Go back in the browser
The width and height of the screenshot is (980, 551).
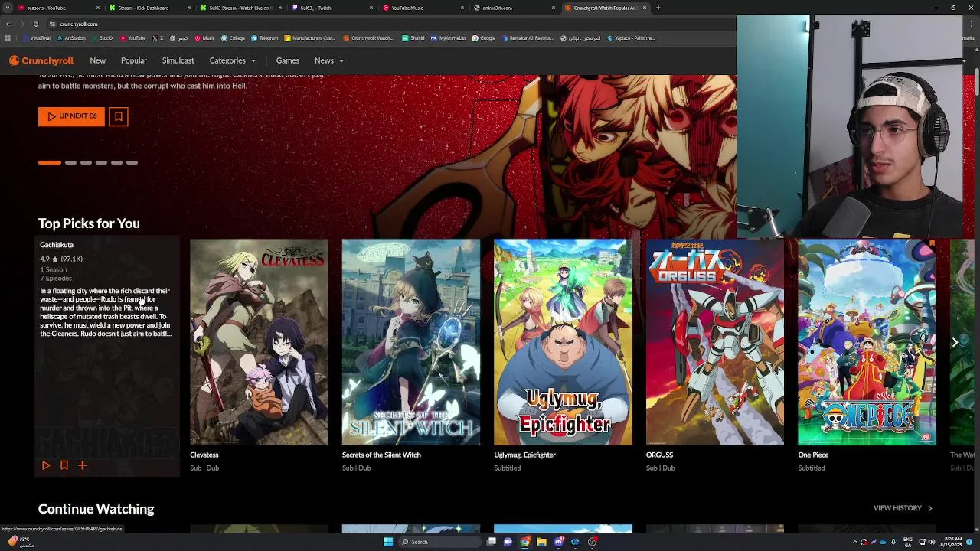tap(8, 24)
